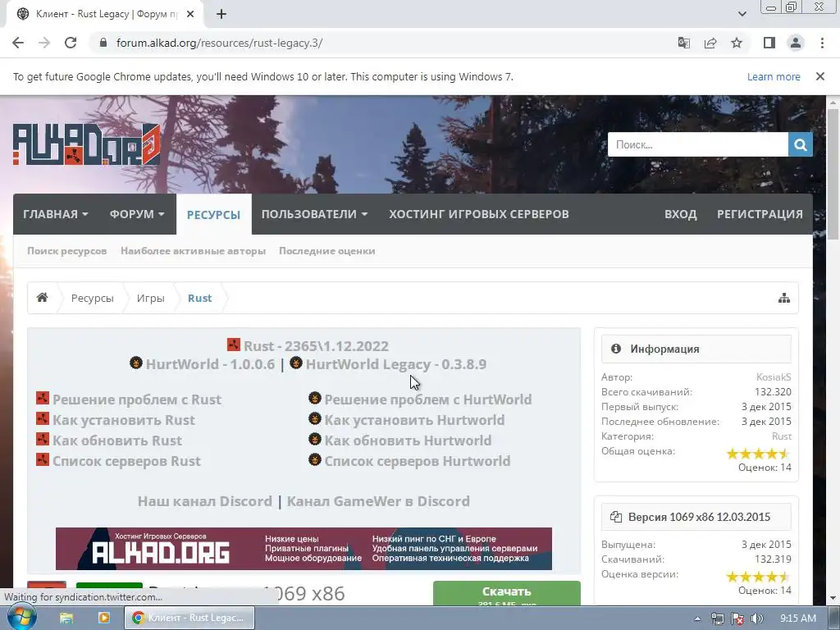Open Как обновить Hurtworld
The height and width of the screenshot is (630, 840).
pyautogui.click(x=408, y=441)
